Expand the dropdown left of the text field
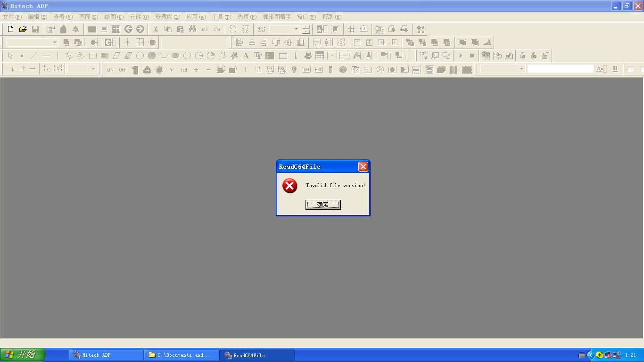This screenshot has height=362, width=644. click(x=521, y=69)
